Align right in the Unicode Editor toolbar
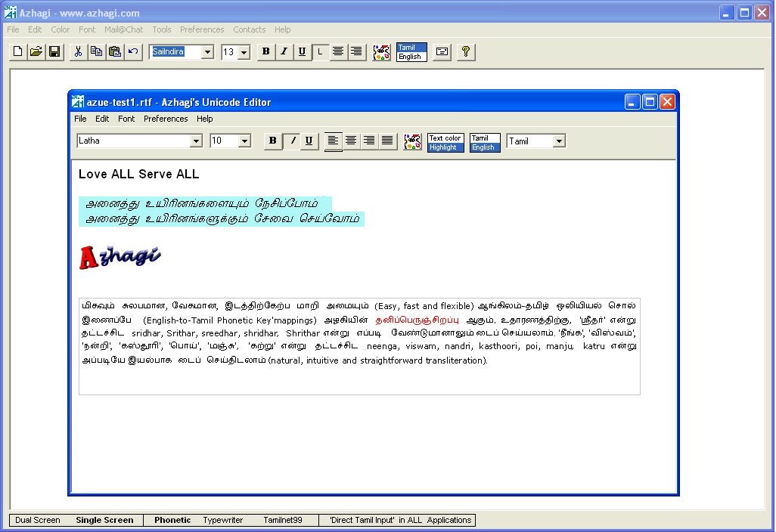 [369, 141]
